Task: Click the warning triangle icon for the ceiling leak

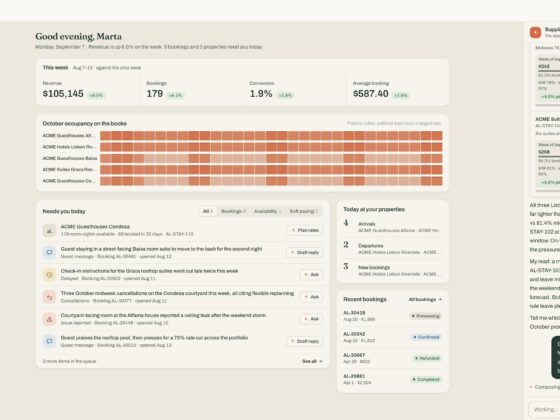Action: (x=49, y=319)
